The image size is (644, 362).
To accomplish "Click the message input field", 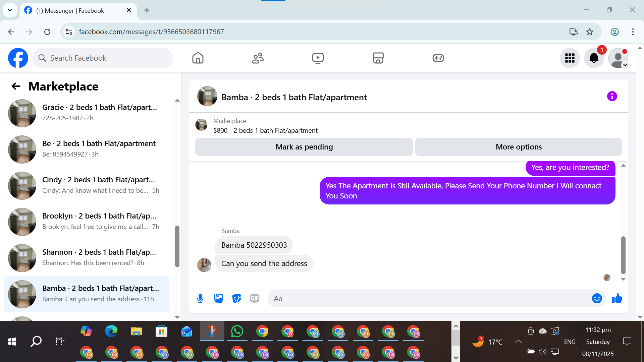I will coord(429,299).
